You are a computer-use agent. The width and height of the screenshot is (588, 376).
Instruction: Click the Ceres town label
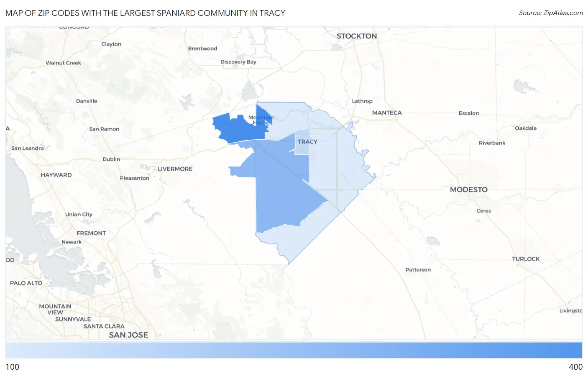(483, 211)
